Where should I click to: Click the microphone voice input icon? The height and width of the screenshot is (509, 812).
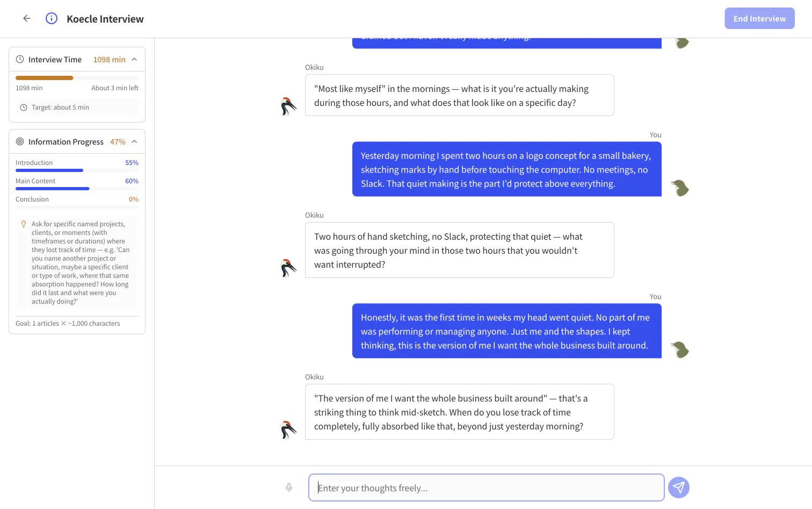coord(289,488)
